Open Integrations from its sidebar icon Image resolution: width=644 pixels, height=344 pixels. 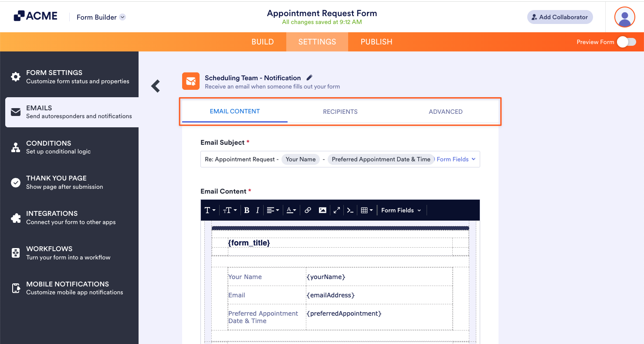tap(16, 217)
